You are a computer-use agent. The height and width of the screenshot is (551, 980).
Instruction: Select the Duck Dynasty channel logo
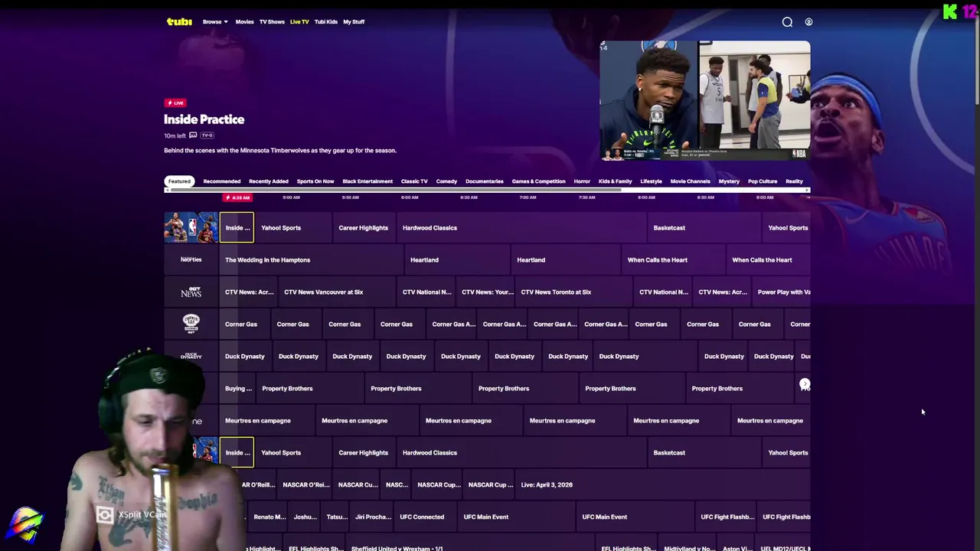[x=191, y=356]
